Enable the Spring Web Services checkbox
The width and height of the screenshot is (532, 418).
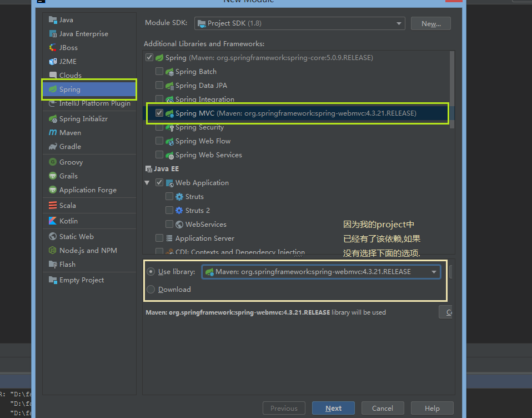(159, 155)
